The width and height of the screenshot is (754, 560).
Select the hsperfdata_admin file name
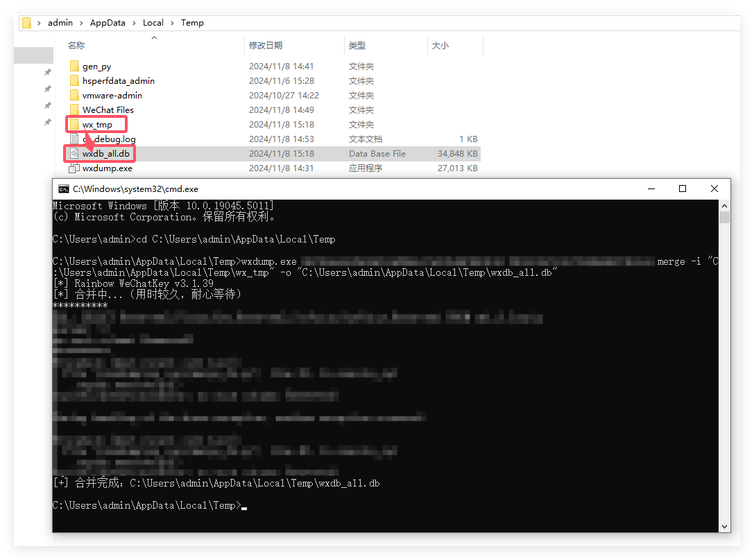(119, 80)
